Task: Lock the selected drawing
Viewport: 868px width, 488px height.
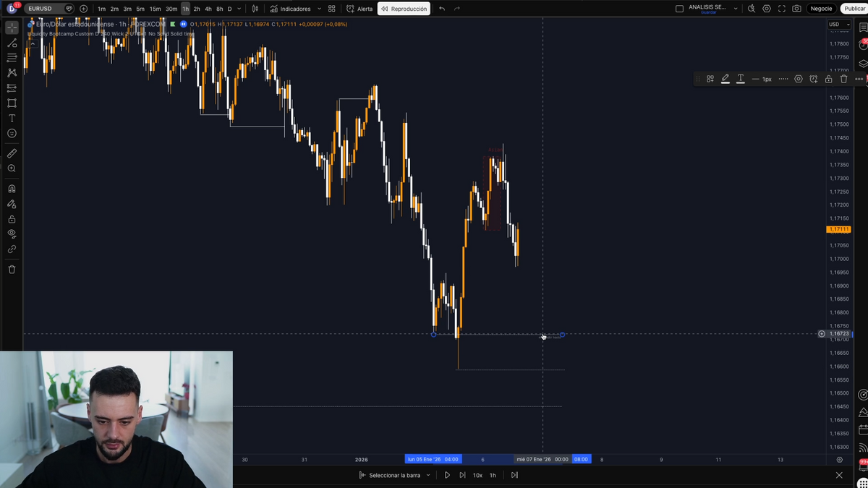Action: click(829, 79)
